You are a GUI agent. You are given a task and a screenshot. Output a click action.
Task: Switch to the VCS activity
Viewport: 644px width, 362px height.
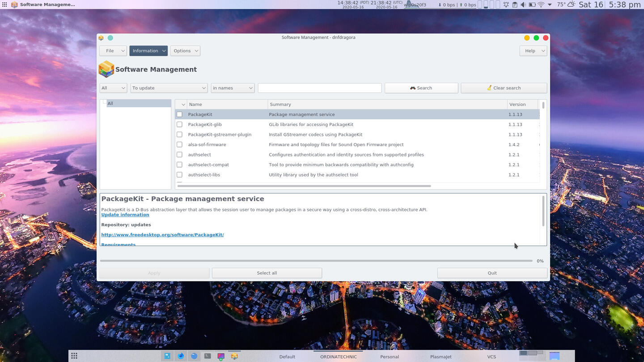coord(491,357)
